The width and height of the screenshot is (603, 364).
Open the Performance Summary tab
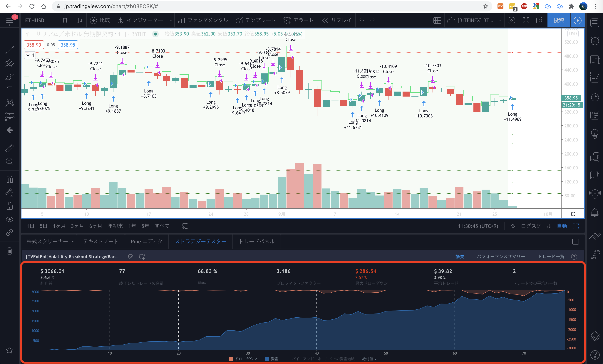(501, 256)
